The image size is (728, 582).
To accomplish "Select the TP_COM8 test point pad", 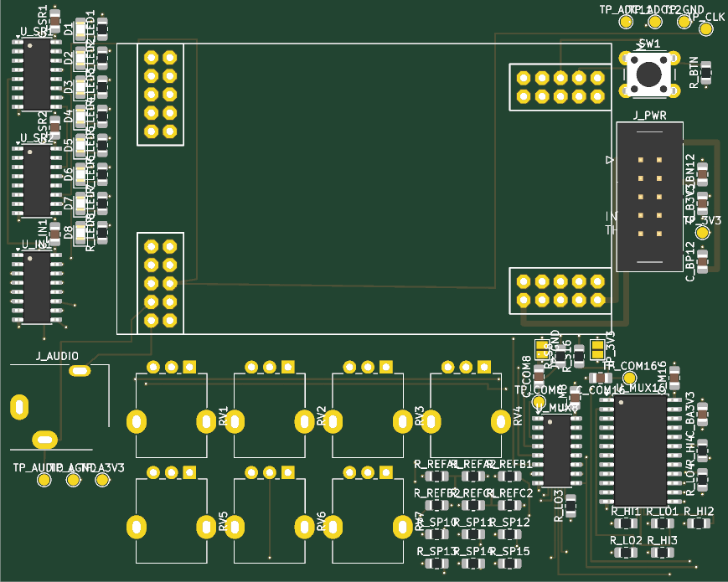I will 539,402.
